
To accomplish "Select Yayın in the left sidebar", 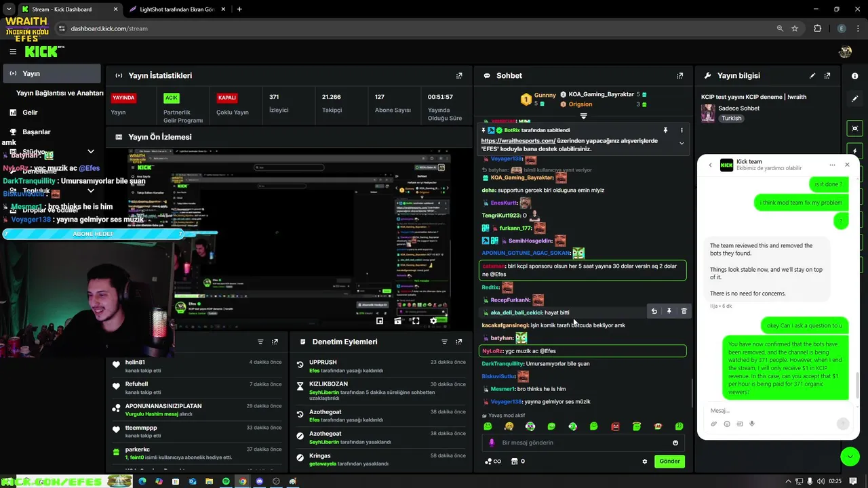I will click(x=52, y=73).
